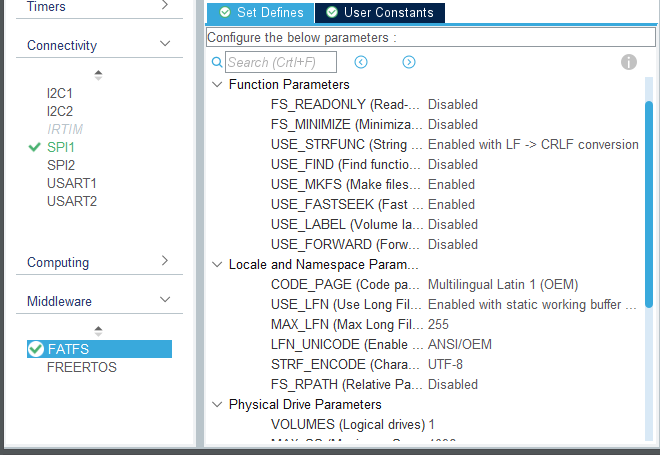Viewport: 660px width, 455px height.
Task: Collapse the Physical Drive Parameters group
Action: [217, 404]
